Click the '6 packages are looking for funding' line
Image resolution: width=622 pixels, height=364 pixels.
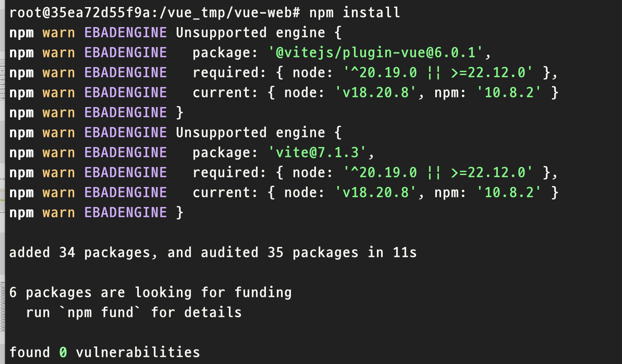pyautogui.click(x=150, y=292)
